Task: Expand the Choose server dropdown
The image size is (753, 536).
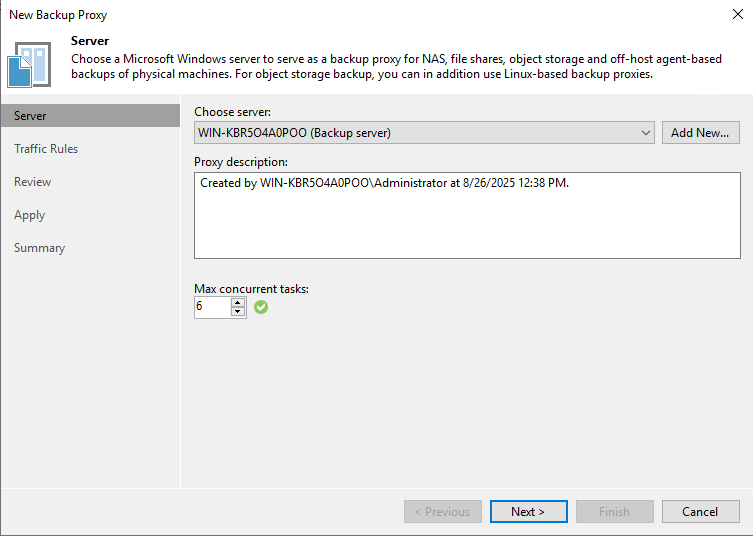Action: click(x=647, y=133)
